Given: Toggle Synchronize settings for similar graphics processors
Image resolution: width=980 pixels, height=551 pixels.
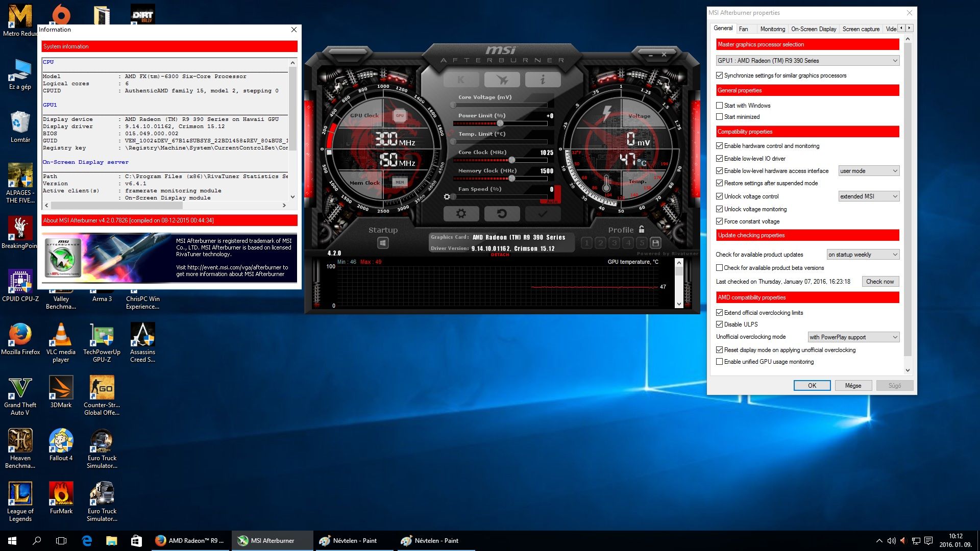Looking at the screenshot, I should click(x=719, y=76).
